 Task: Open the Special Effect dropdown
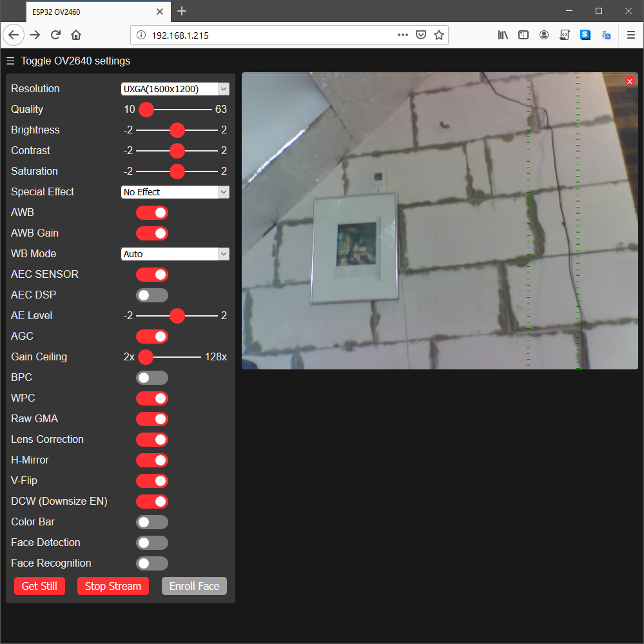pos(175,192)
